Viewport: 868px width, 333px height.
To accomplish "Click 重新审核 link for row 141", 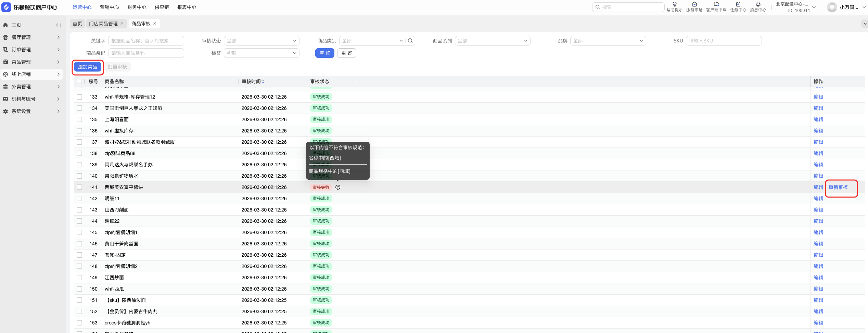I will (x=838, y=187).
